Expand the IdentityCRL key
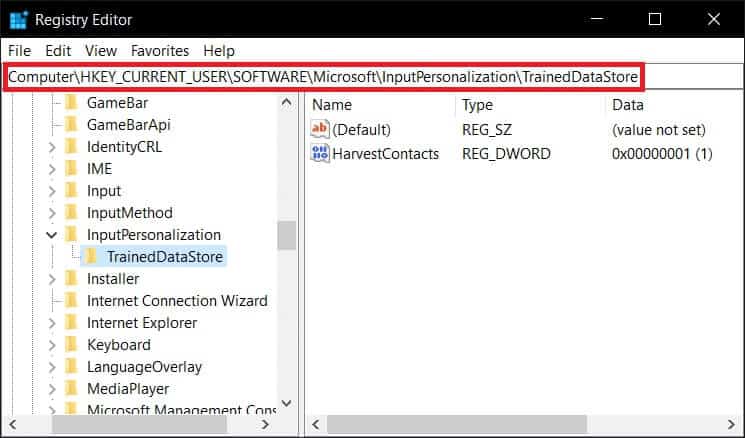745x438 pixels. click(52, 147)
